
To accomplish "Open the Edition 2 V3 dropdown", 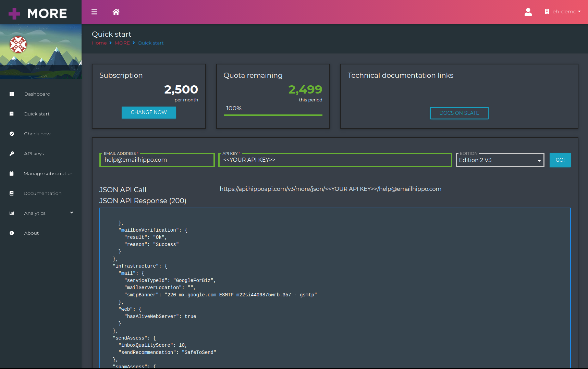I will point(500,160).
